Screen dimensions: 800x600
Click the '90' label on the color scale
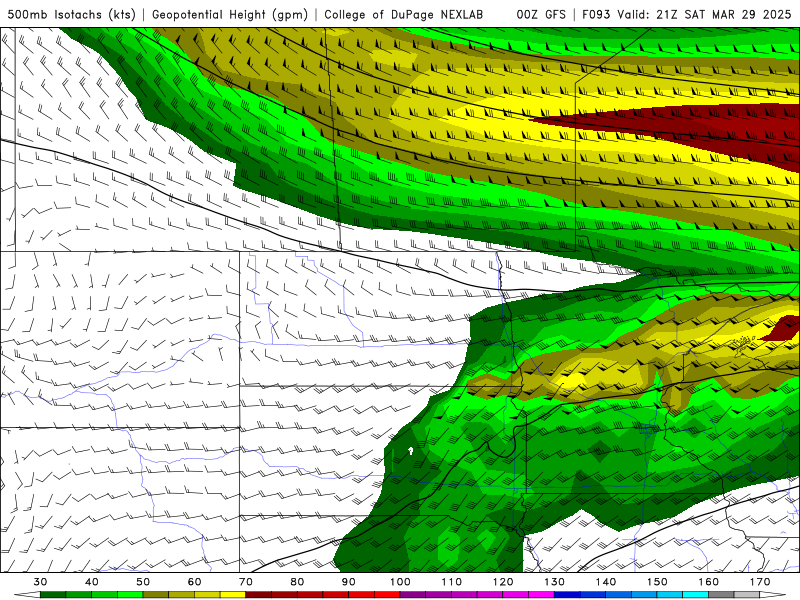tap(349, 582)
